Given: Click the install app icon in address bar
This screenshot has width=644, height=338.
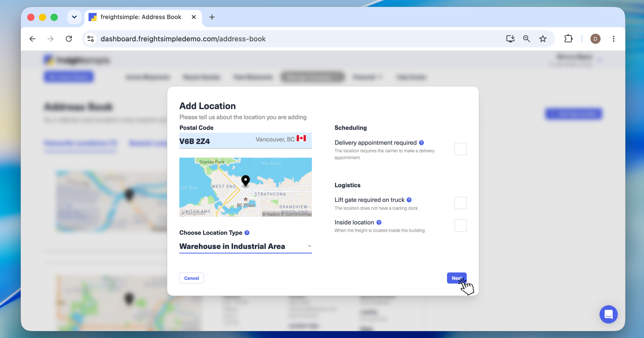Looking at the screenshot, I should point(510,39).
